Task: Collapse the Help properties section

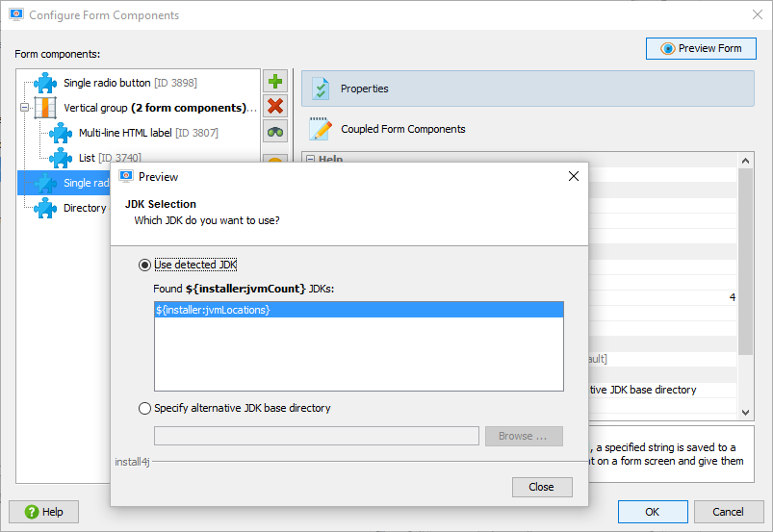Action: (311, 159)
